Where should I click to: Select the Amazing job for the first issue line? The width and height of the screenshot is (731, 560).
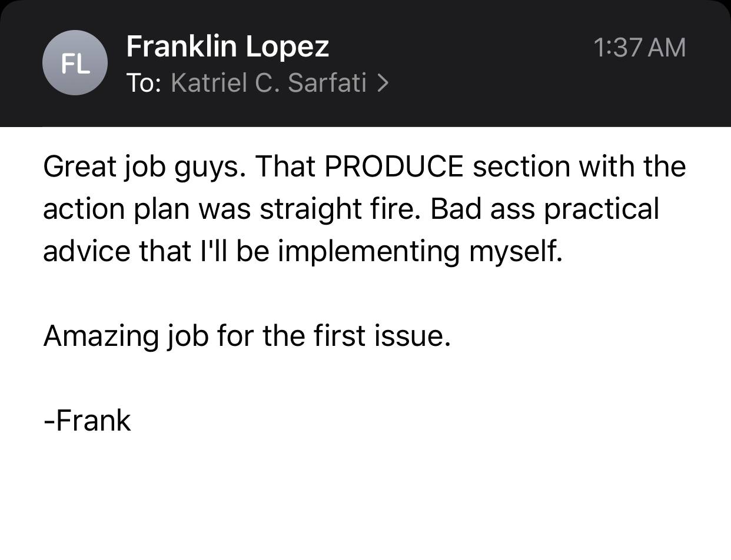click(247, 336)
